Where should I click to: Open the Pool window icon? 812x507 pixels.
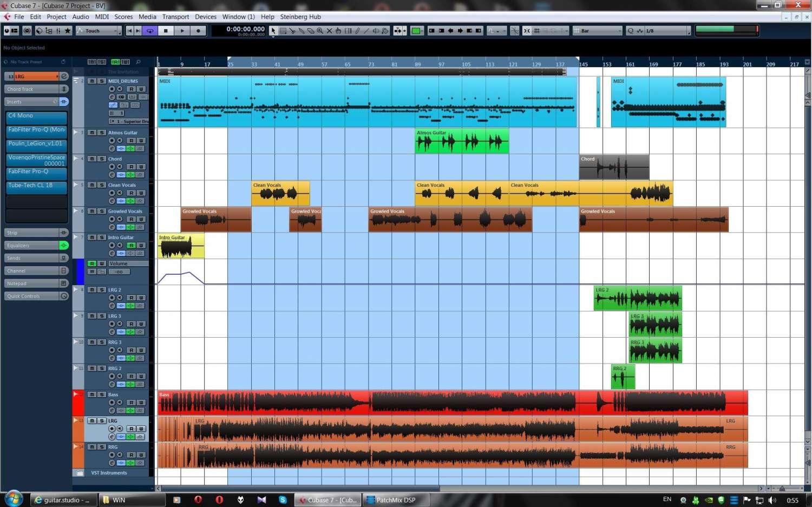(49, 31)
